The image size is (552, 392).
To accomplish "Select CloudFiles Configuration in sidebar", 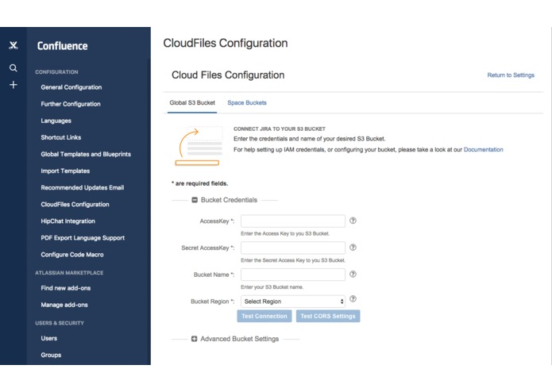I will point(75,204).
